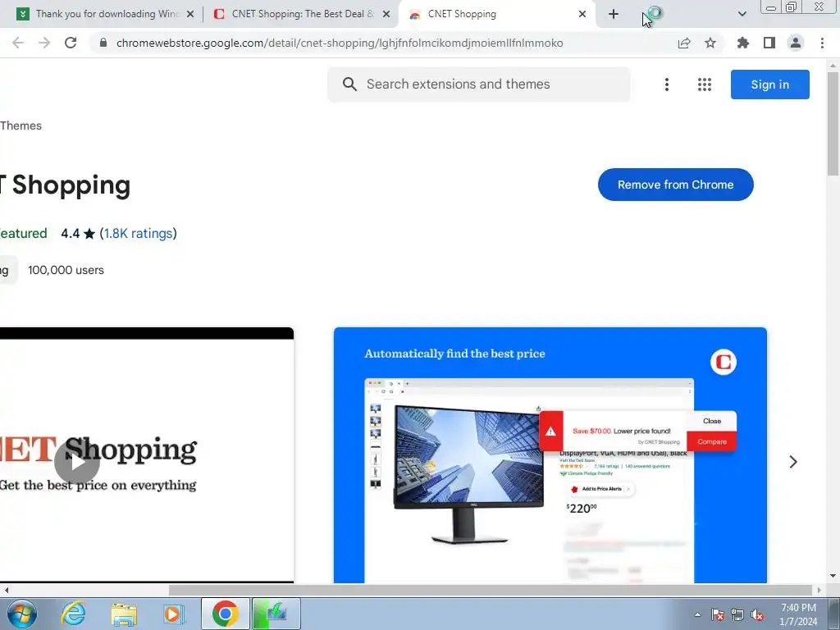Screen dimensions: 840x630
Task: Expand the tab search dropdown arrow
Action: click(742, 14)
